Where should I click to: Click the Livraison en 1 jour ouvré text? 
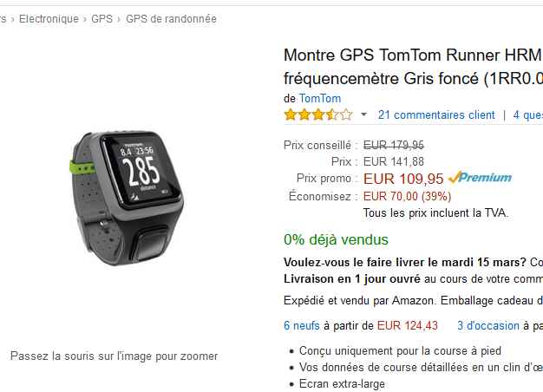pos(352,278)
